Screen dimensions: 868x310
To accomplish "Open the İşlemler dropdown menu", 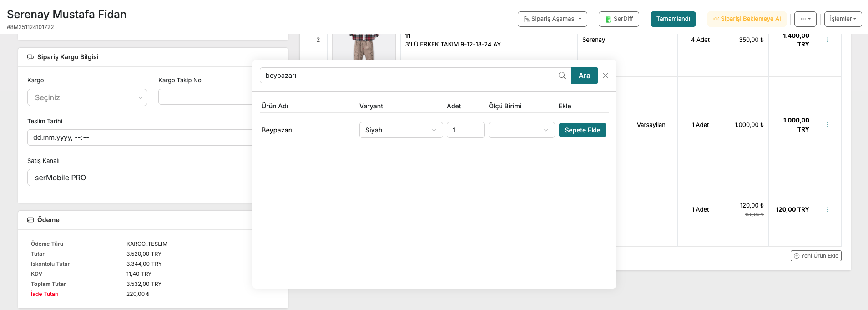I will (x=843, y=19).
